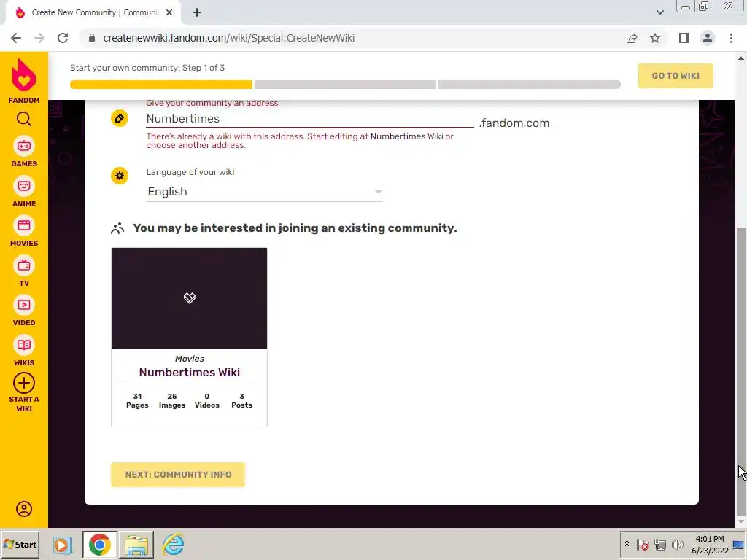Open the English language dropdown
This screenshot has height=560, width=747.
pyautogui.click(x=264, y=192)
